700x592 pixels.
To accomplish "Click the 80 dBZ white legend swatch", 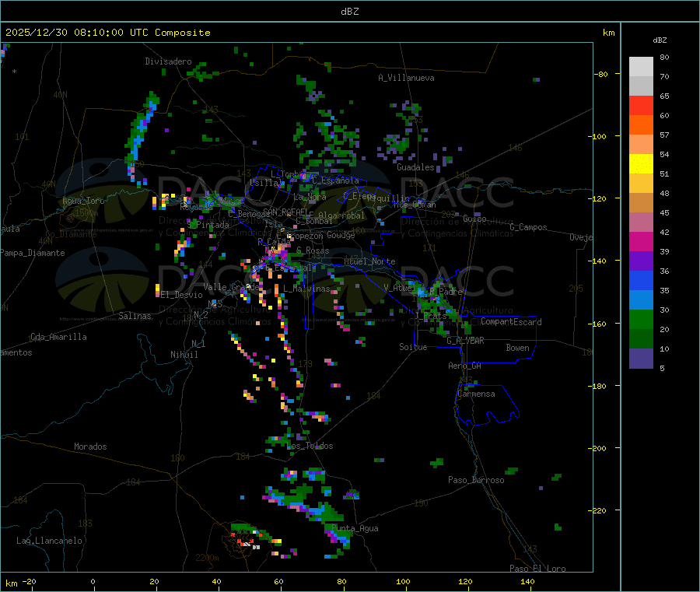I will (x=641, y=67).
